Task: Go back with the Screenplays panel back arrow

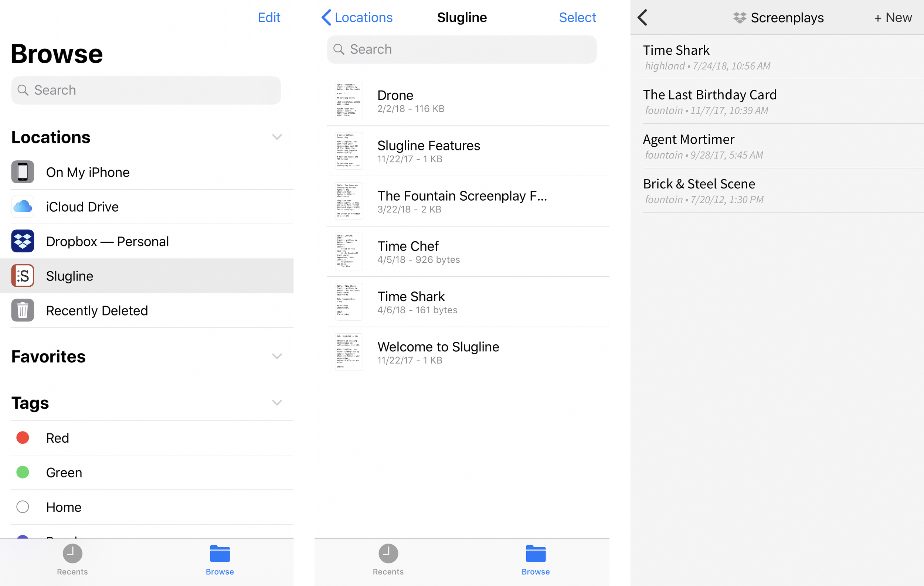Action: [642, 18]
